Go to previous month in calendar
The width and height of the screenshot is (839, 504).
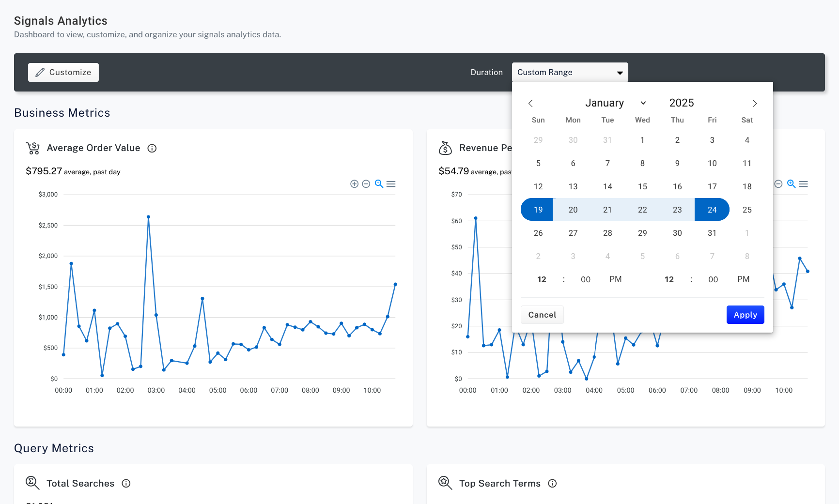pos(530,103)
